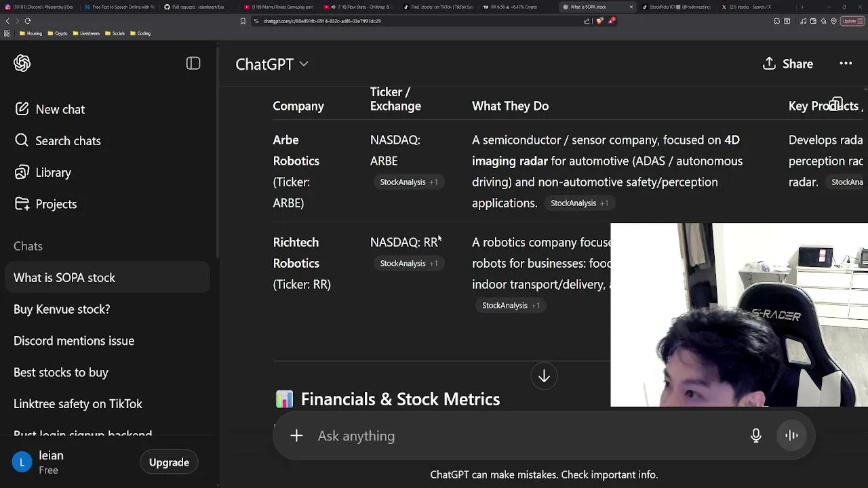The width and height of the screenshot is (868, 488).
Task: Open the Library section
Action: click(x=53, y=173)
